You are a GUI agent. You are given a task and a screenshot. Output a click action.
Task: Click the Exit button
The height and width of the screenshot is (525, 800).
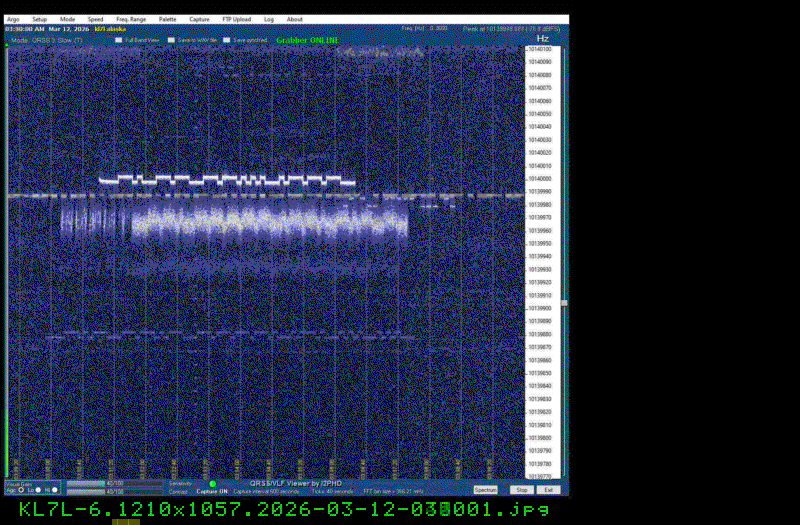coord(548,490)
